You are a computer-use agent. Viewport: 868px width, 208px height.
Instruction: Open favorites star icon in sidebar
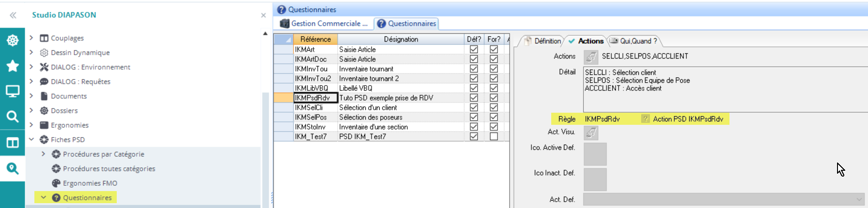13,66
